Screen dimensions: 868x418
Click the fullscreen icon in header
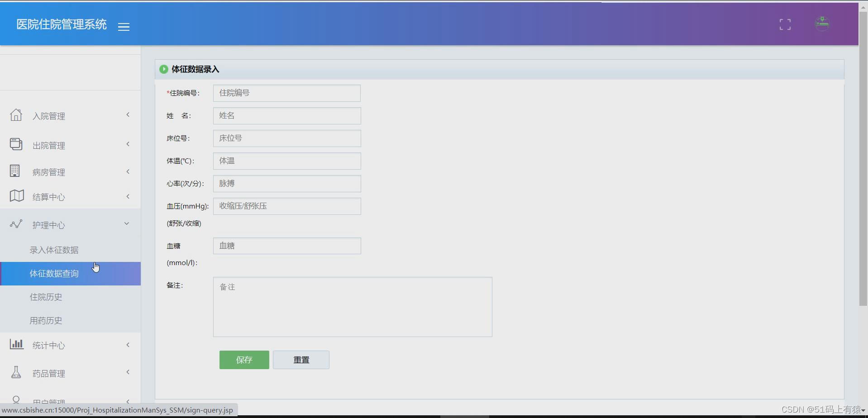(785, 24)
